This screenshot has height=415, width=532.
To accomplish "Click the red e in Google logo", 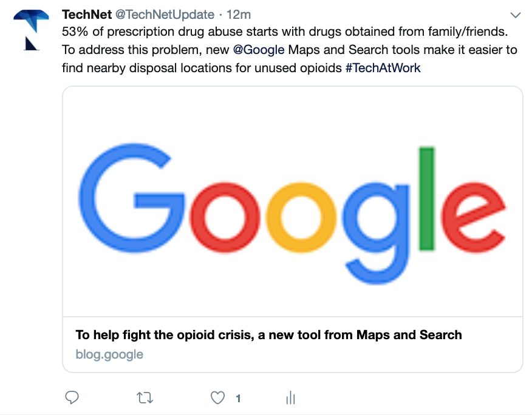I will (473, 218).
